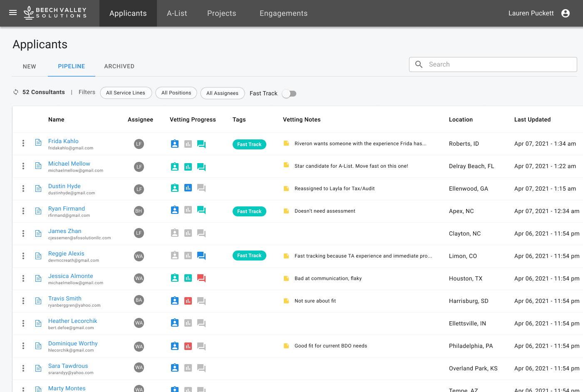Open the All Service Lines filter

pos(126,93)
